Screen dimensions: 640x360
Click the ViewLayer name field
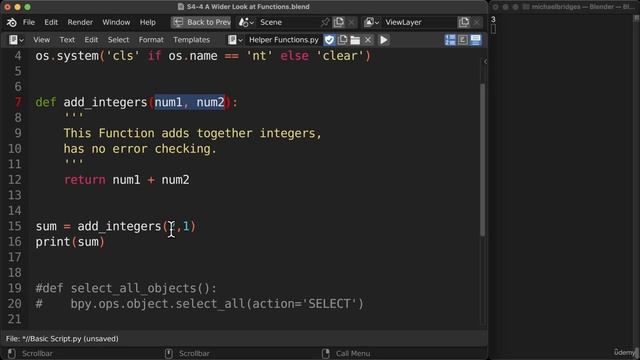[420, 22]
